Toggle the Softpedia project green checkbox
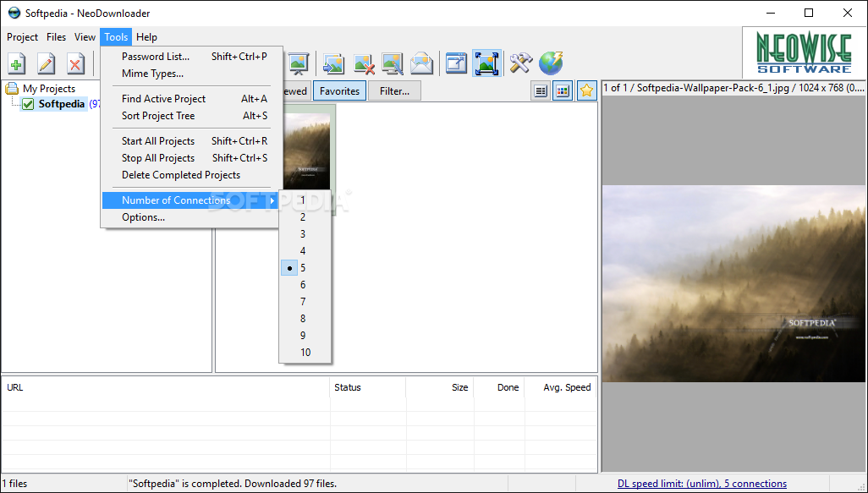 click(x=28, y=104)
